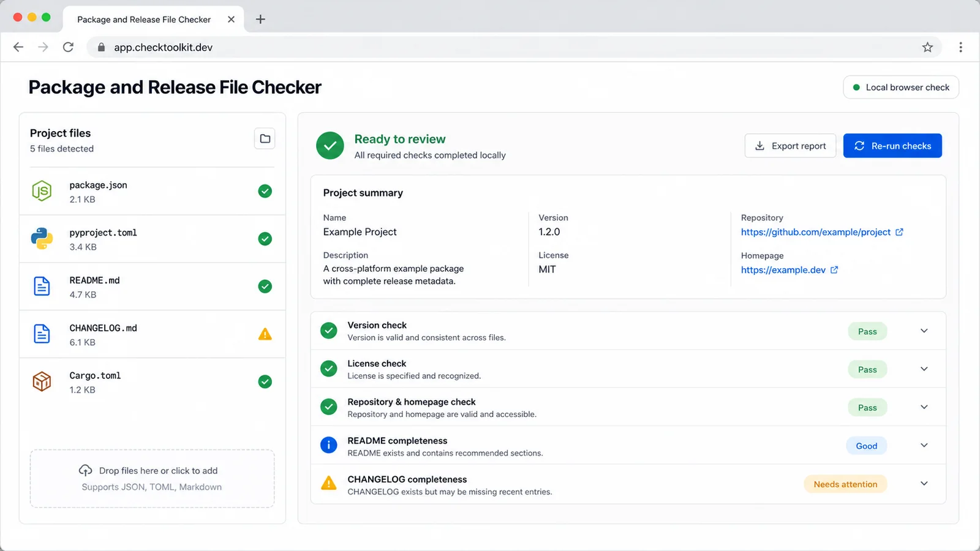Click the Good badge on README completeness

[867, 446]
